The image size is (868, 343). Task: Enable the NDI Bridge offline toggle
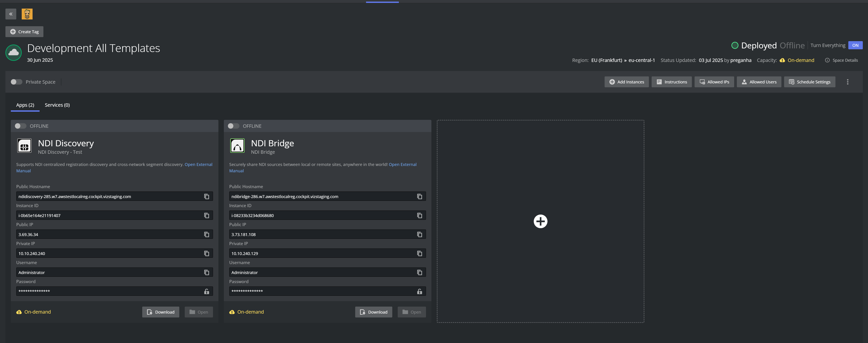pyautogui.click(x=233, y=126)
